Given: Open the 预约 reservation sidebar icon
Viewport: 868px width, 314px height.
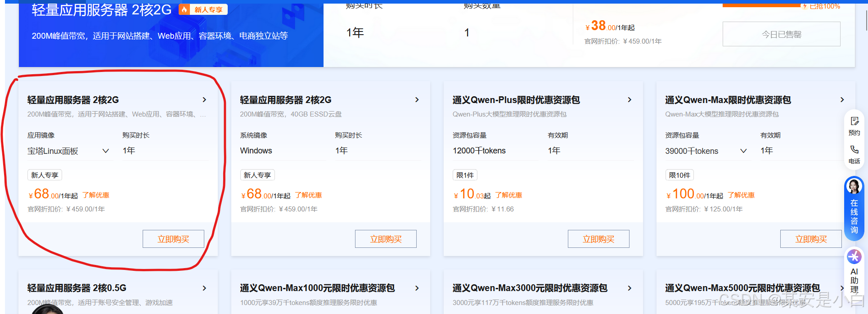Looking at the screenshot, I should 854,126.
